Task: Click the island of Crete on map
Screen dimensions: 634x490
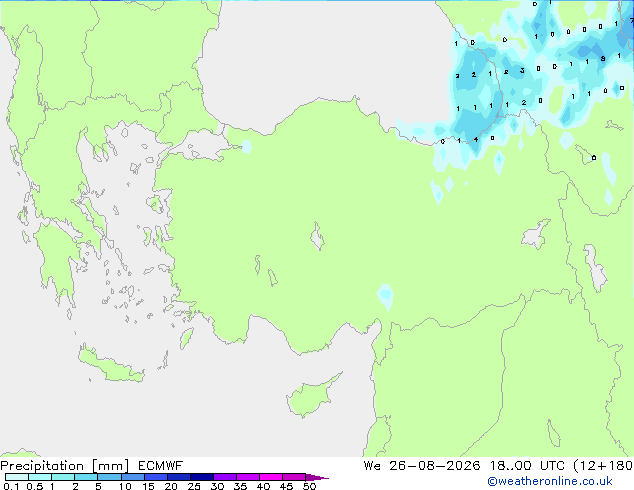Action: click(110, 366)
